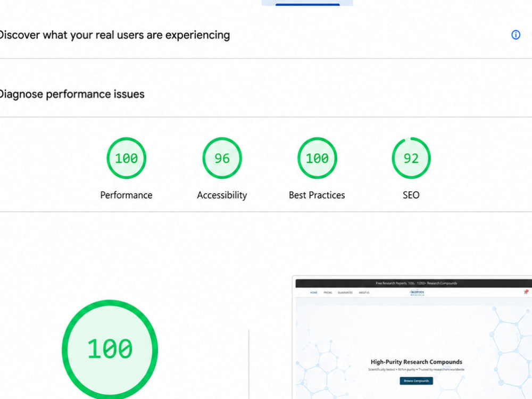The width and height of the screenshot is (532, 399).
Task: Jump to Accessibility score gauge showing 96
Action: 222,158
